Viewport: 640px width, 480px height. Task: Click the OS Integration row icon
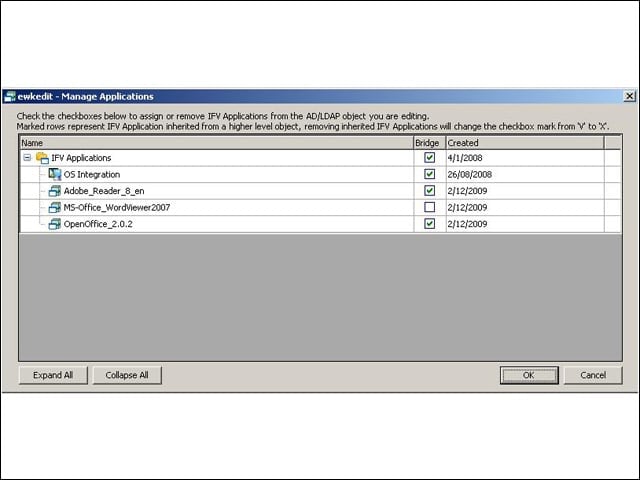click(55, 174)
